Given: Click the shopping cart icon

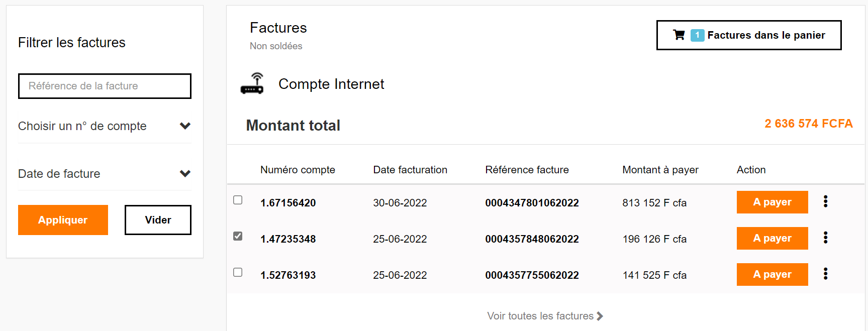Looking at the screenshot, I should (x=679, y=35).
